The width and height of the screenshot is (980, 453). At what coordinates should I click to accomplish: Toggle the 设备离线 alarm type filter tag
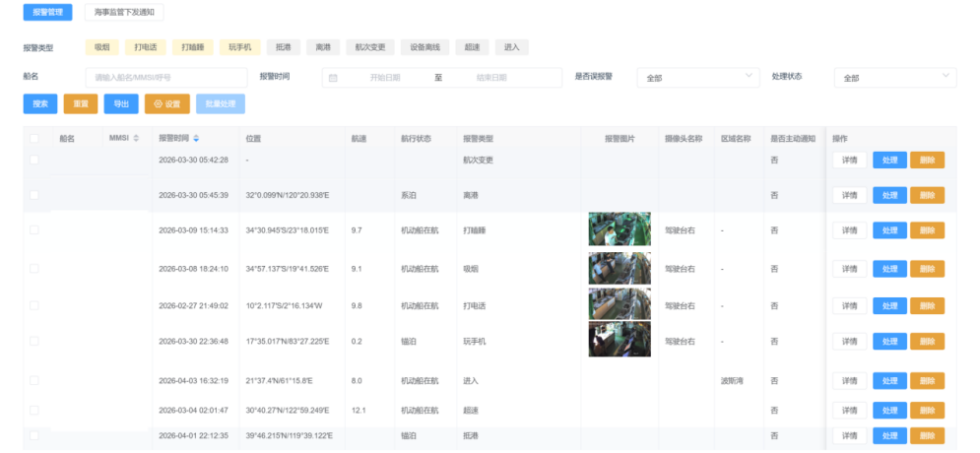425,46
